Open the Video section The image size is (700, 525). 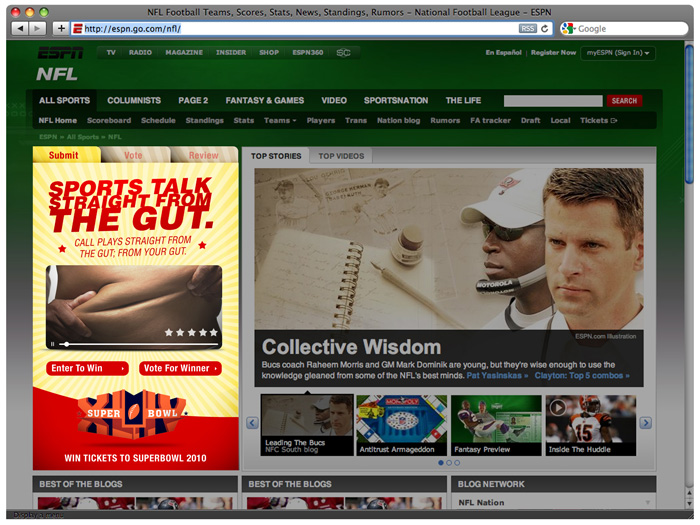[334, 100]
